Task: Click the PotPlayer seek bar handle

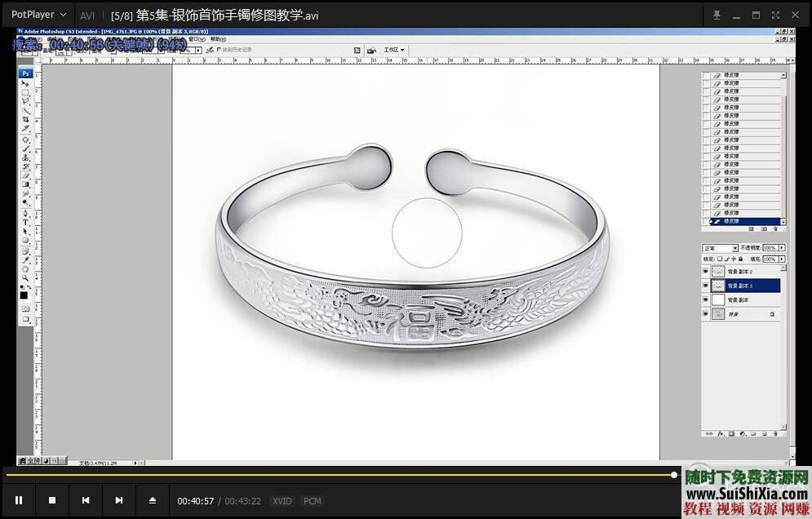Action: (x=674, y=474)
